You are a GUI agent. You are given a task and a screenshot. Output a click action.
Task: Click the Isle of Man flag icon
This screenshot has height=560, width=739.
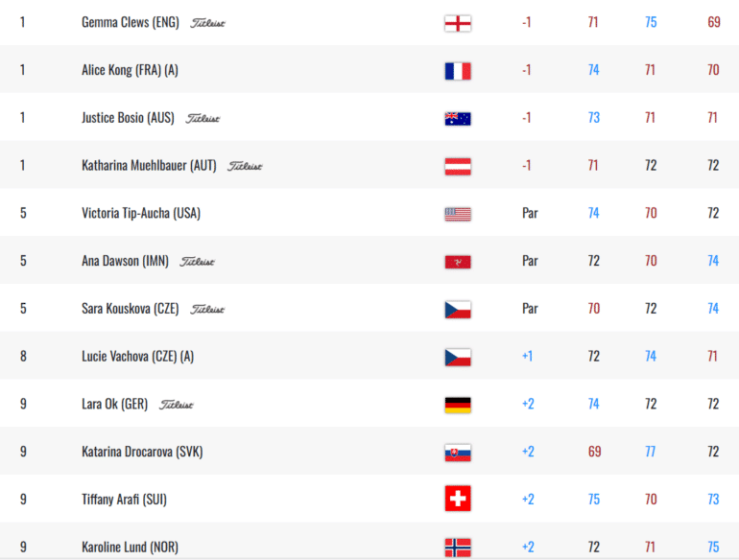click(x=458, y=262)
